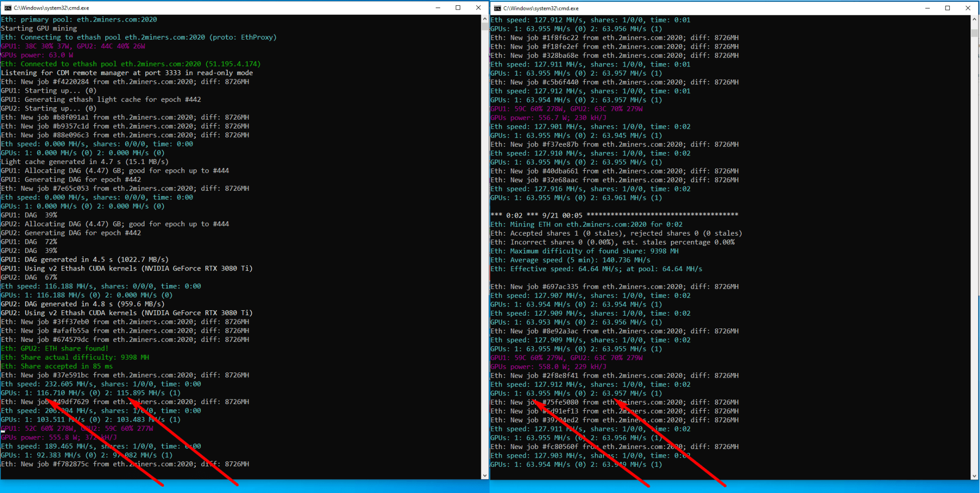The height and width of the screenshot is (493, 980).
Task: Select the green 'Share accepted in 85 ms' line
Action: [x=56, y=366]
